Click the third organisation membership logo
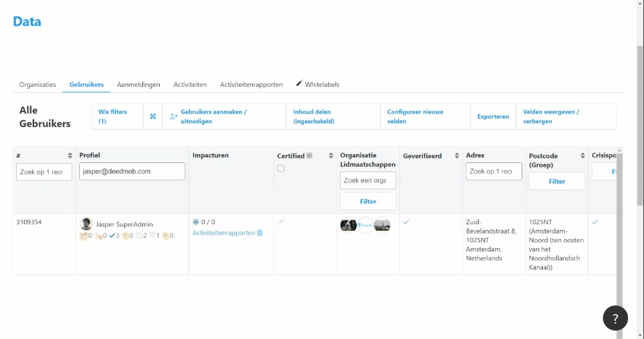The image size is (644, 339). point(382,224)
